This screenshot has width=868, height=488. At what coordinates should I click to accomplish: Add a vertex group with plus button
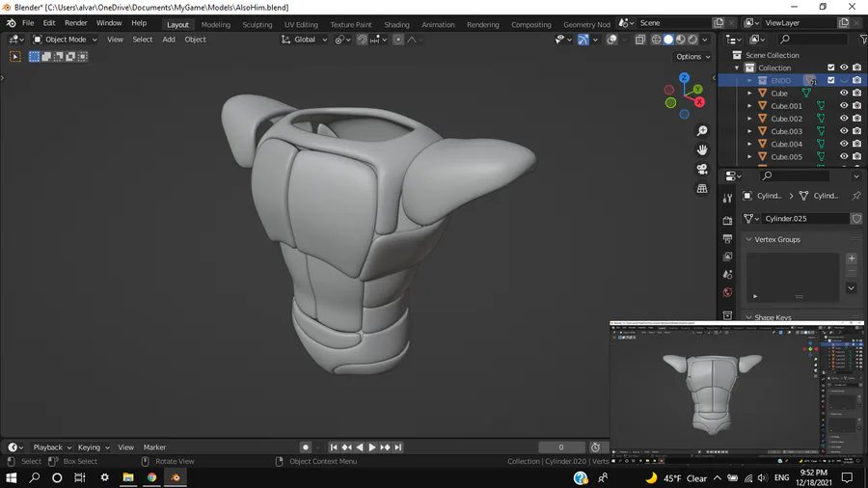[851, 258]
